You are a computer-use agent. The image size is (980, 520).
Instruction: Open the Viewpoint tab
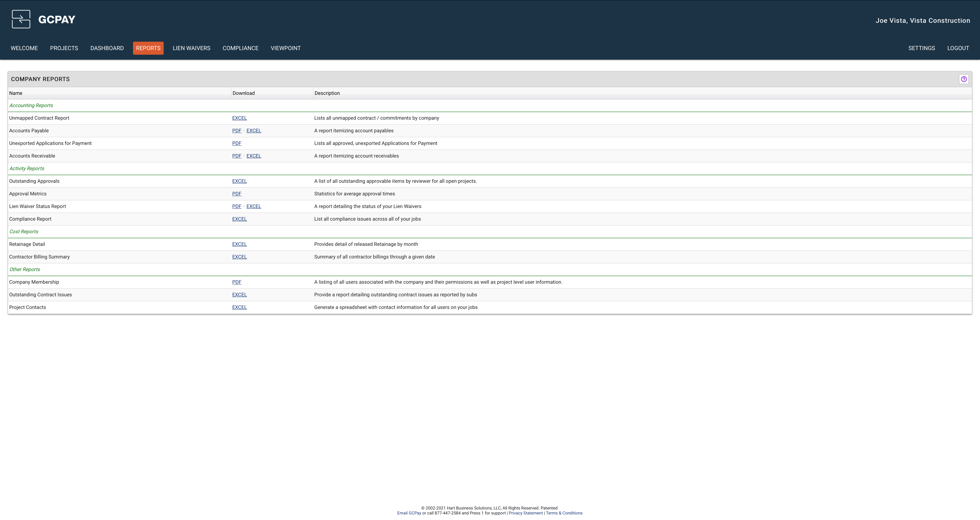click(x=285, y=48)
